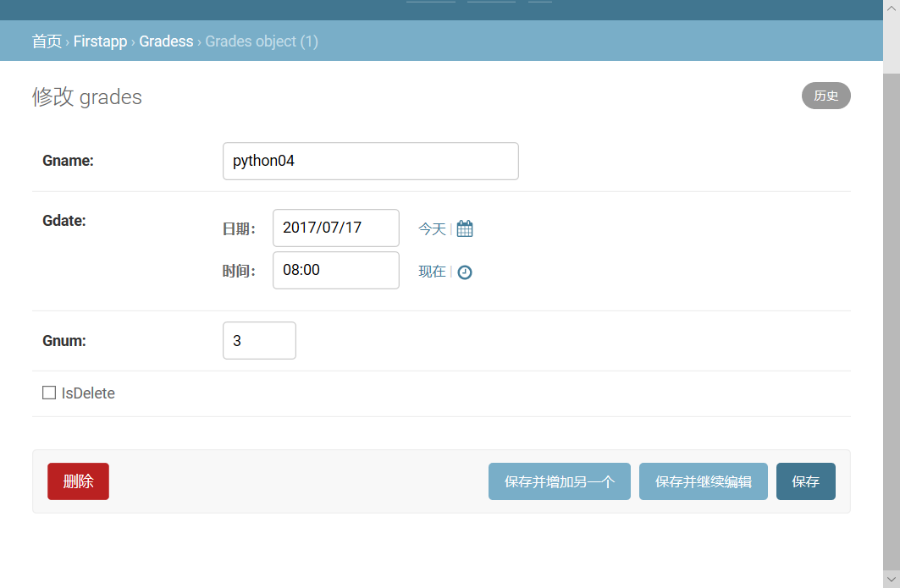The width and height of the screenshot is (900, 588).
Task: Click 保存并增加另一个 button
Action: pos(560,481)
